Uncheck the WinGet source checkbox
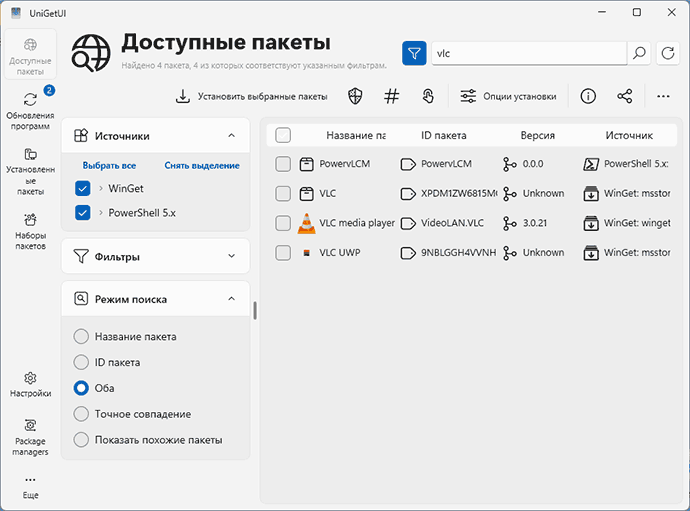This screenshot has height=511, width=690. tap(83, 188)
